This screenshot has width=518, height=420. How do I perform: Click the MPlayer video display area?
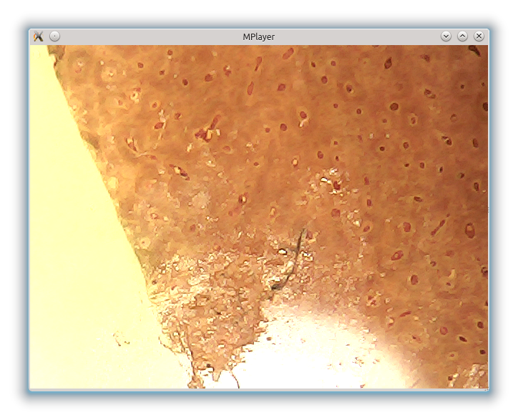tap(259, 217)
